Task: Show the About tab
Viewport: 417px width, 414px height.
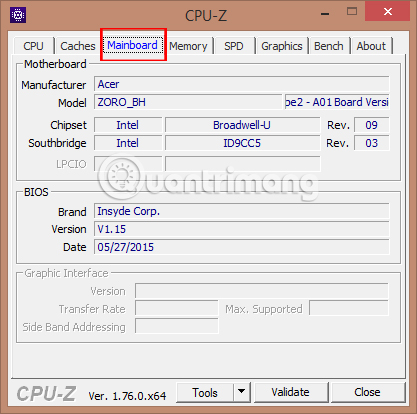Action: [x=371, y=46]
